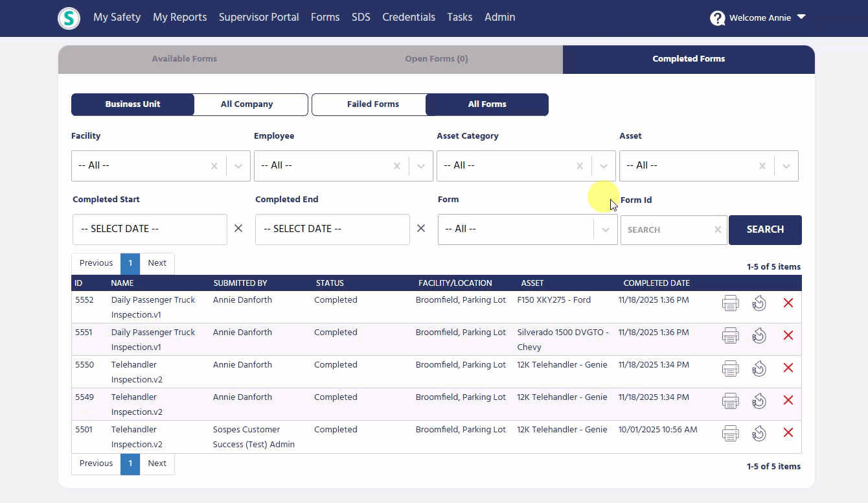The width and height of the screenshot is (868, 503).
Task: Select the Sospes logo in the navbar
Action: tap(69, 18)
